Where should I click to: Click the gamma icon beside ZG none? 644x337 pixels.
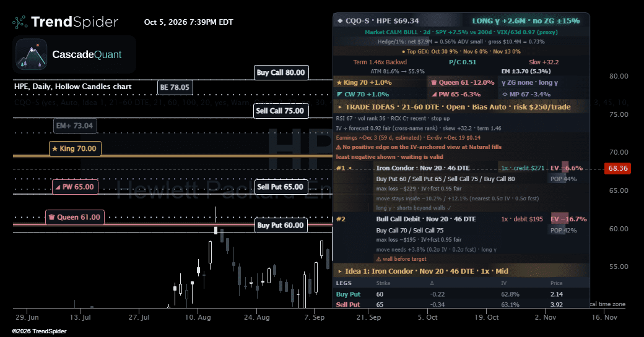pos(503,82)
